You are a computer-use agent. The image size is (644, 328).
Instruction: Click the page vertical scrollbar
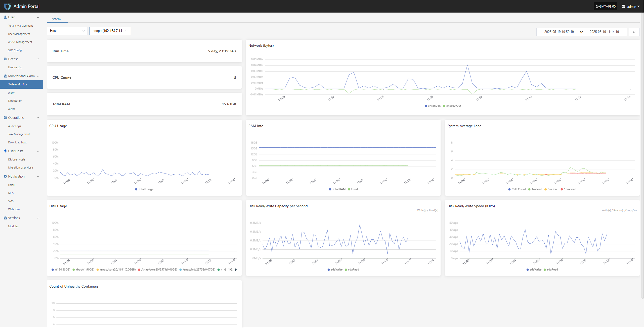click(642, 156)
